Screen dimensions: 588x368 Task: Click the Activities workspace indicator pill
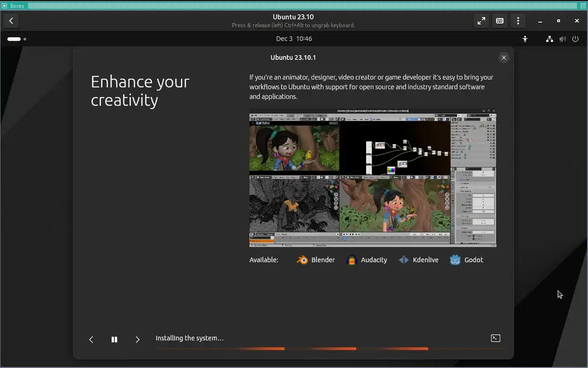tap(14, 39)
